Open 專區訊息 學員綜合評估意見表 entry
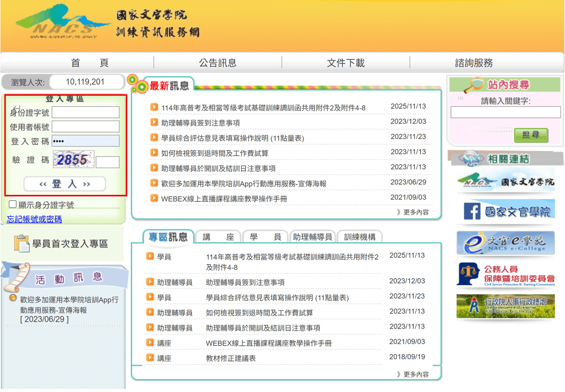Image resolution: width=565 pixels, height=392 pixels. tap(277, 298)
